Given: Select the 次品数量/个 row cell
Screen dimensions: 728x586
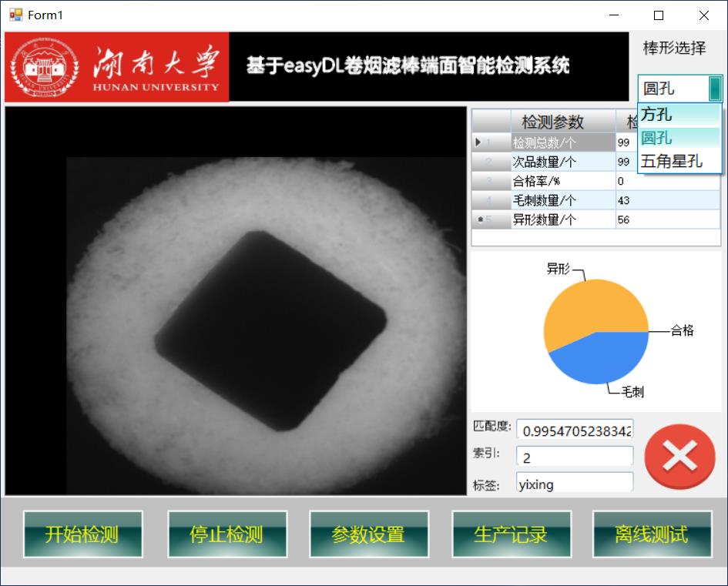Looking at the screenshot, I should [563, 162].
